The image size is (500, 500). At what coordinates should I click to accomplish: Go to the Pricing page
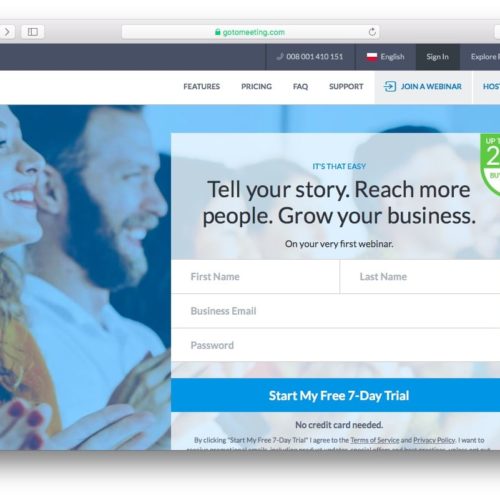[x=256, y=87]
